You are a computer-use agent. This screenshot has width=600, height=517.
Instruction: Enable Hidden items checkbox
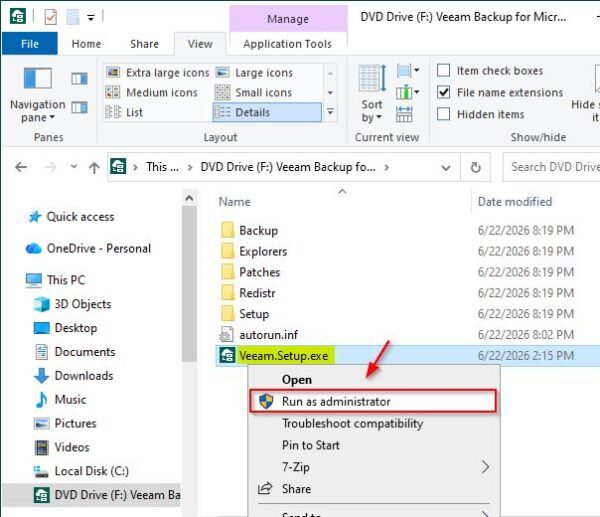click(x=443, y=114)
